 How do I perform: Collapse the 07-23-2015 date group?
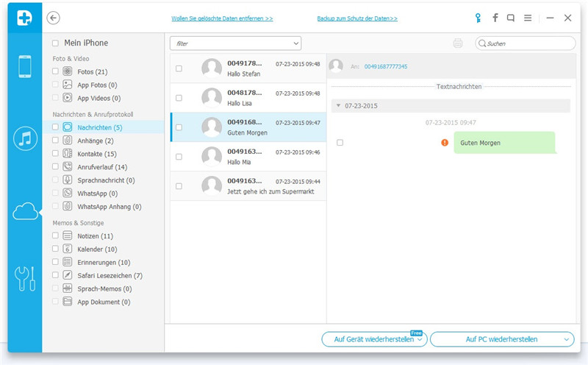tap(338, 106)
